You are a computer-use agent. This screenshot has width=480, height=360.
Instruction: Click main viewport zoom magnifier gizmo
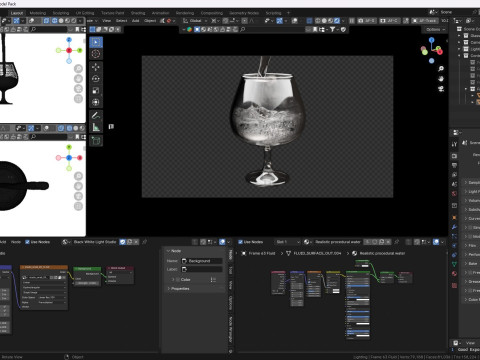tap(441, 69)
